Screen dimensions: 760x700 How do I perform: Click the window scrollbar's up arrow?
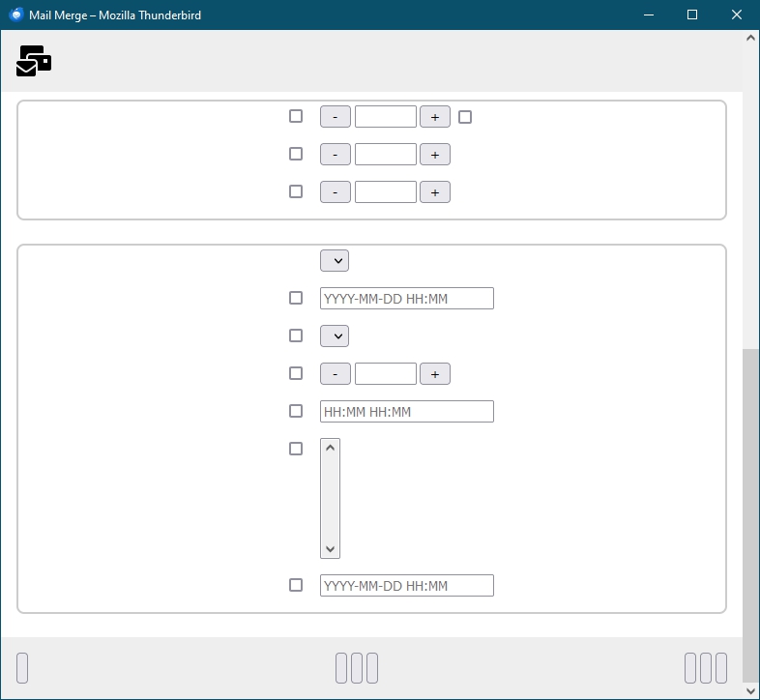tap(750, 38)
